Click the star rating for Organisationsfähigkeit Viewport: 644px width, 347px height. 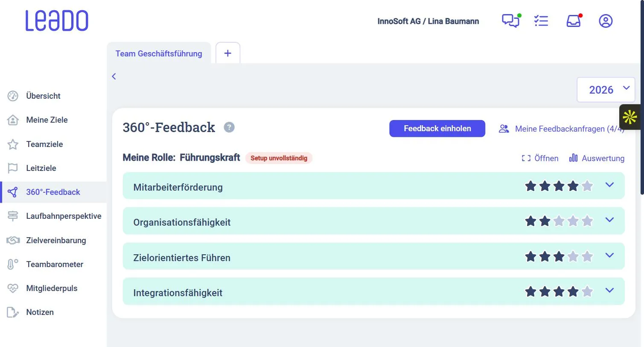pos(559,221)
